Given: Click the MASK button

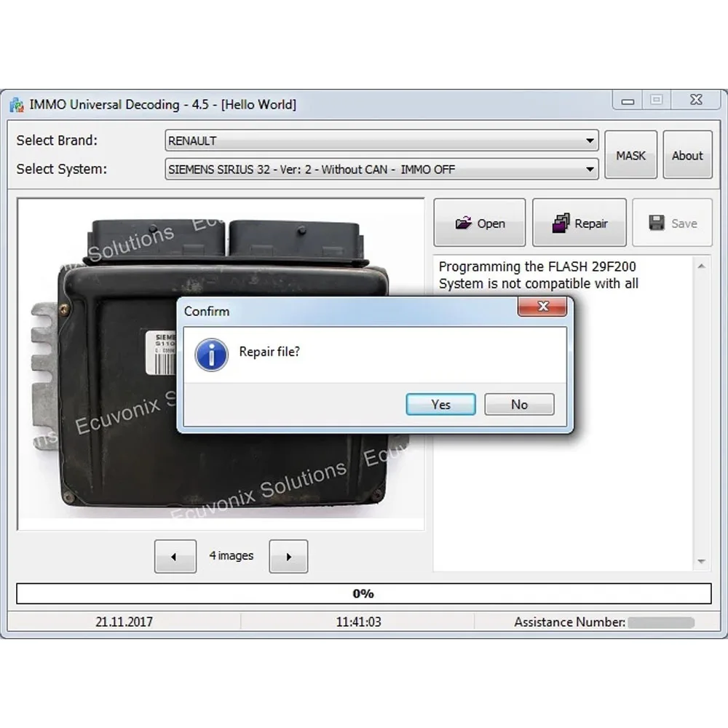Looking at the screenshot, I should point(630,154).
